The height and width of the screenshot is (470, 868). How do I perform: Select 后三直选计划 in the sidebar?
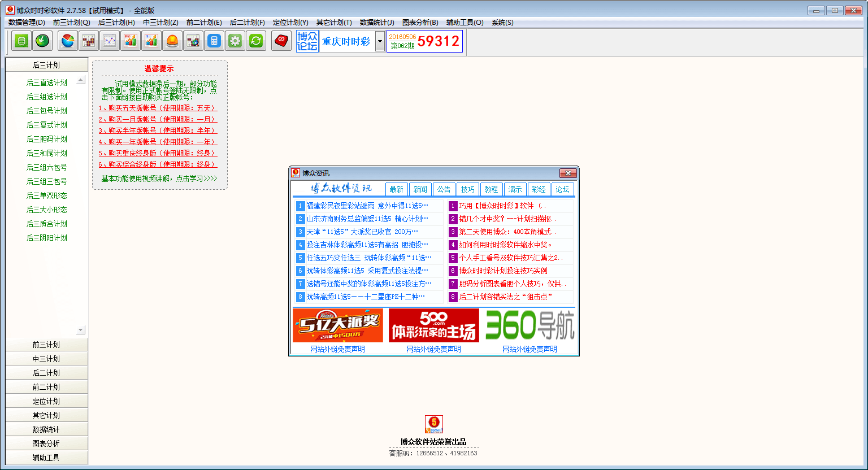(x=47, y=82)
